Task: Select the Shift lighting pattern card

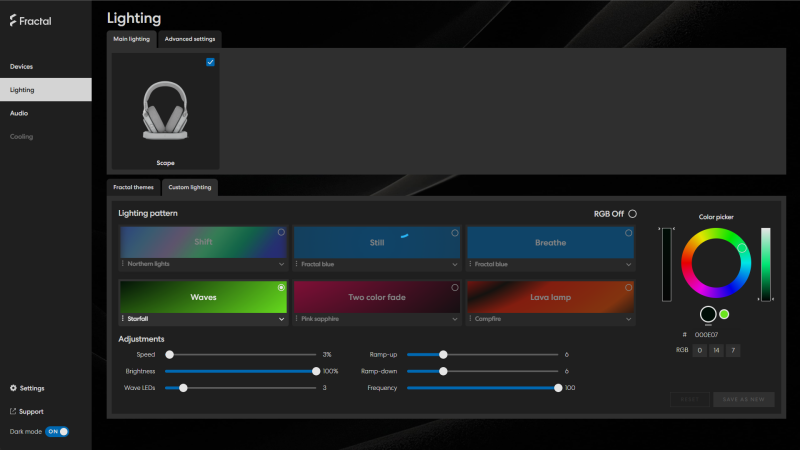Action: point(203,242)
